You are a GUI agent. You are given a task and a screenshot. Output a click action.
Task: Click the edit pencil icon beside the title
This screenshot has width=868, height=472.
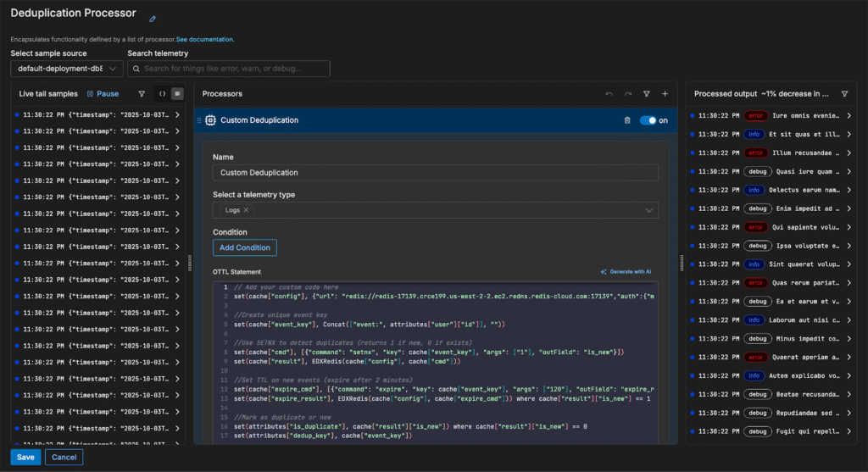[153, 18]
